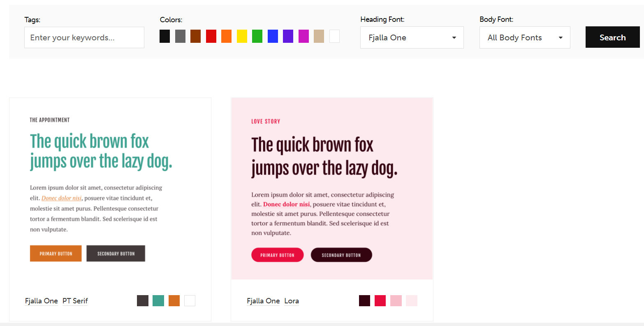The height and width of the screenshot is (326, 644).
Task: Pick the red color filter swatch
Action: point(211,36)
